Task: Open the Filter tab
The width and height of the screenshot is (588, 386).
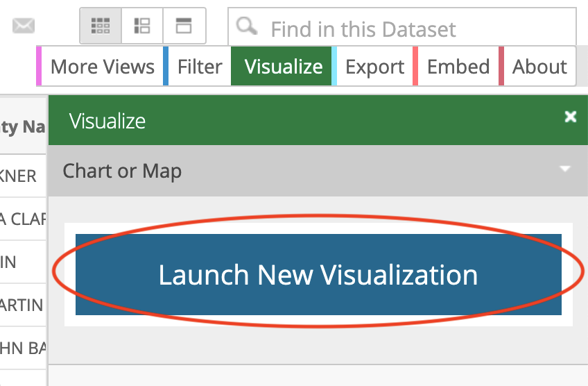Action: click(197, 67)
